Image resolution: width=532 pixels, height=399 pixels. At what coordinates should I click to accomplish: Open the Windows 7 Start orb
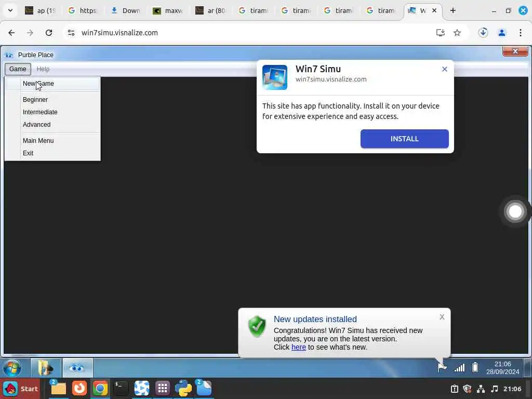(x=12, y=368)
